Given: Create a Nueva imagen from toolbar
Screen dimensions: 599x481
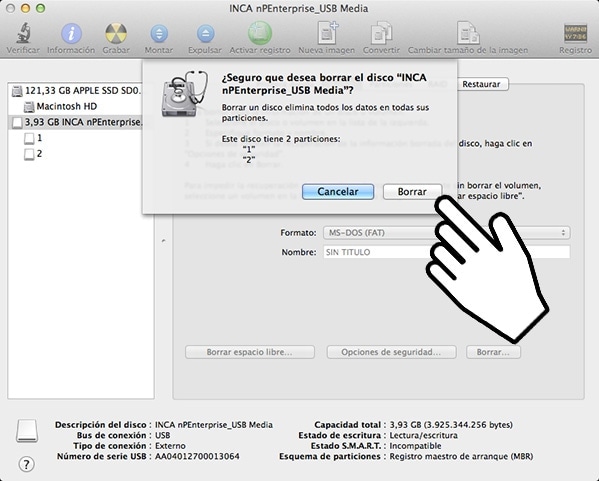Looking at the screenshot, I should point(327,33).
